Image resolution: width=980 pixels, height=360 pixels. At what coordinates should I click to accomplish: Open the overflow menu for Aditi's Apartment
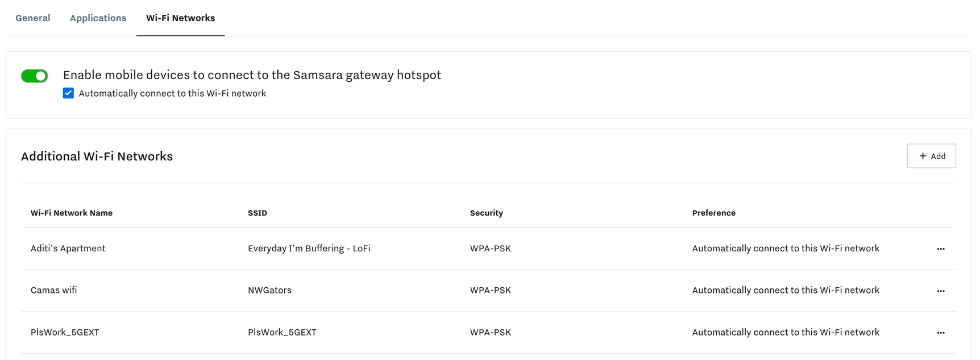point(941,249)
